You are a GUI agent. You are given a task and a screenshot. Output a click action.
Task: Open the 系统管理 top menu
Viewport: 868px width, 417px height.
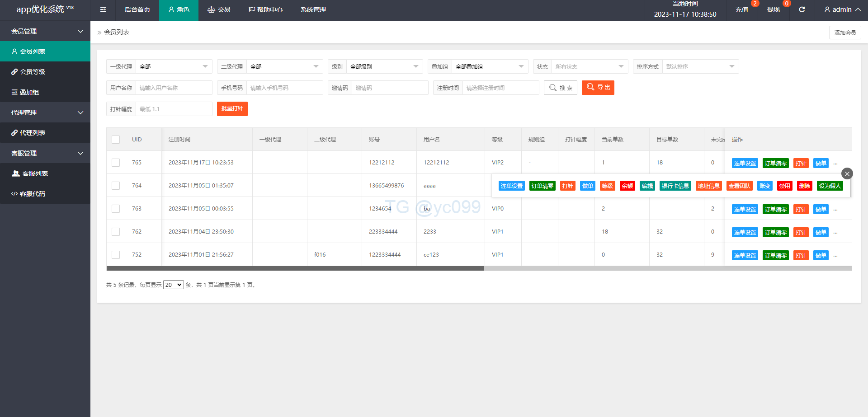(313, 9)
